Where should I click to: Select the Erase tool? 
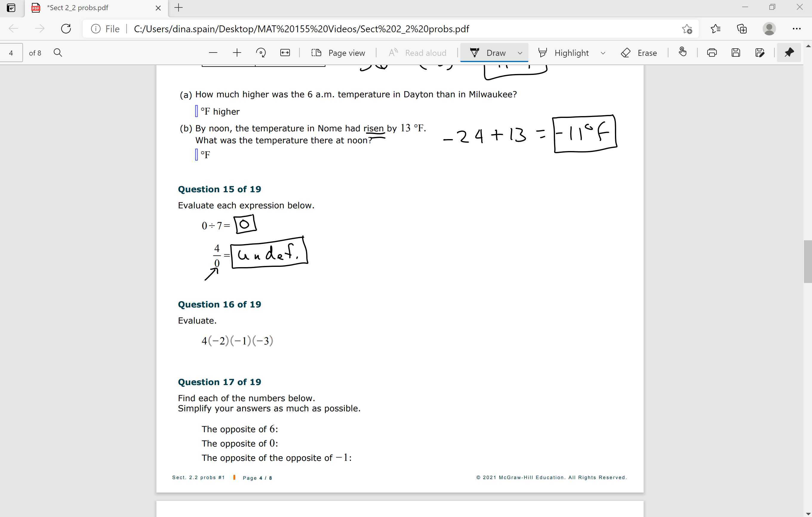pos(639,53)
